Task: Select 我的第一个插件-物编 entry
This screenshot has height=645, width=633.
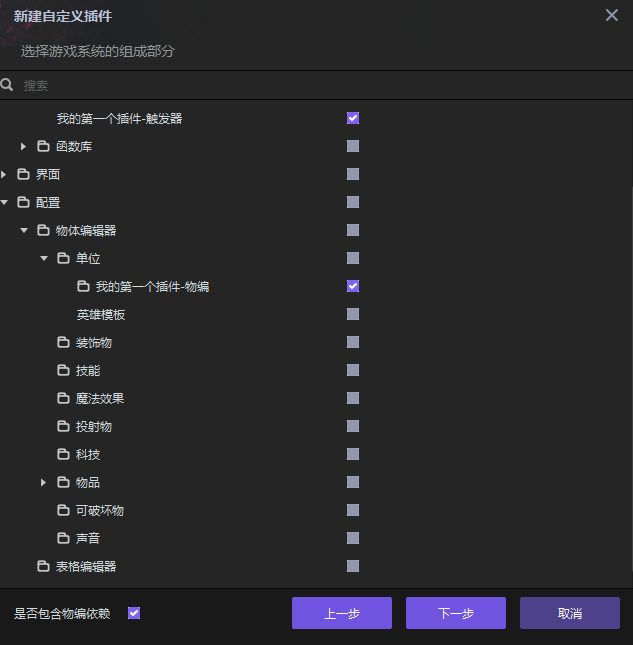Action: pos(152,287)
